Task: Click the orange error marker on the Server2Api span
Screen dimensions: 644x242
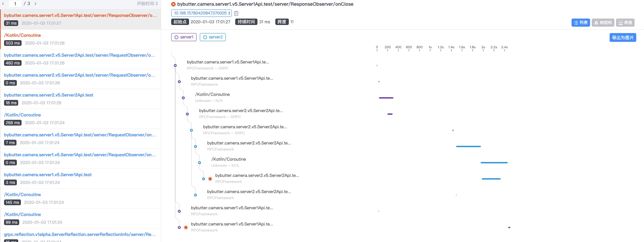Action: pos(210,179)
